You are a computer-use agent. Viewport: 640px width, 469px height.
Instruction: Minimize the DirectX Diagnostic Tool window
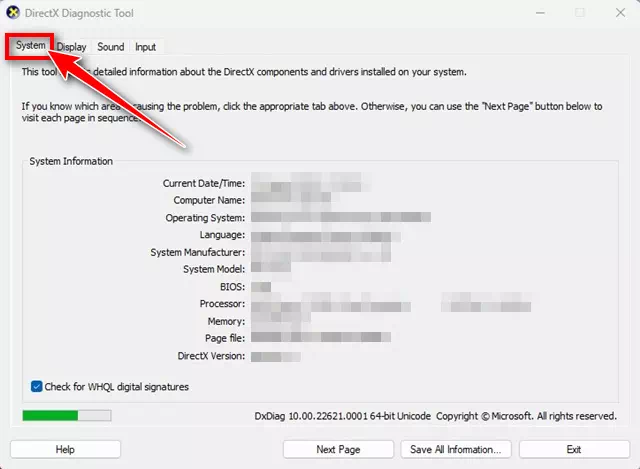pyautogui.click(x=540, y=13)
